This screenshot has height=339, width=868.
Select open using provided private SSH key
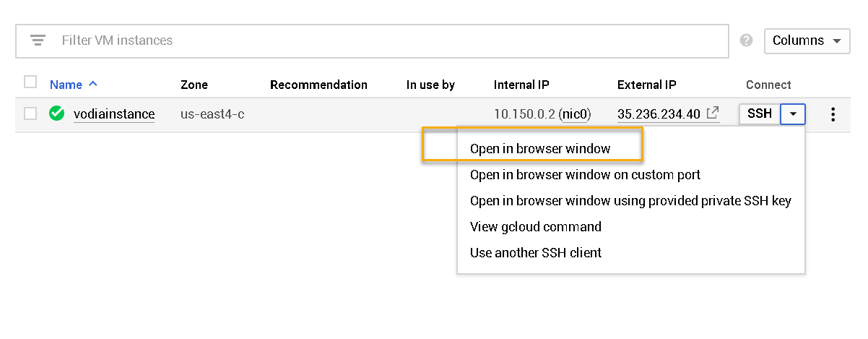pos(630,200)
